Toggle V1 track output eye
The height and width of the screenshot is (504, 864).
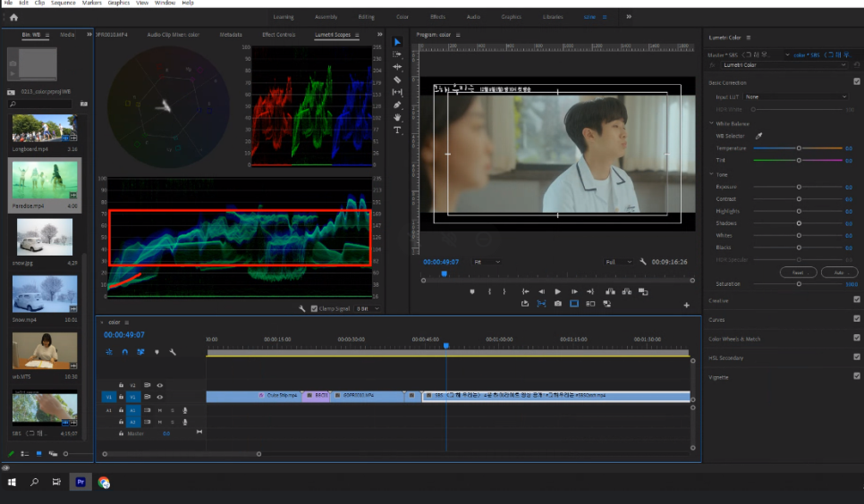(160, 397)
